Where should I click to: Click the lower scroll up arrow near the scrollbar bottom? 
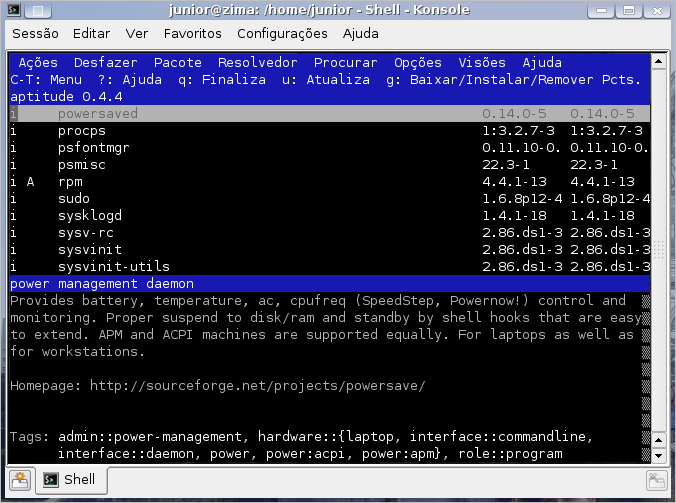pyautogui.click(x=658, y=440)
